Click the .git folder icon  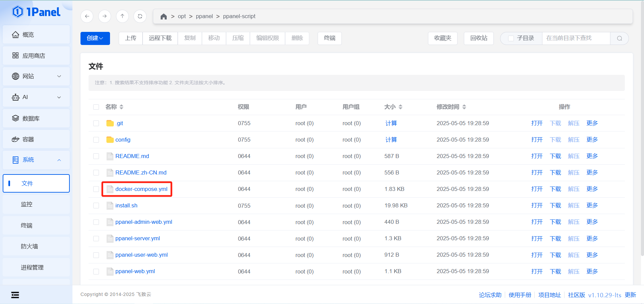110,123
